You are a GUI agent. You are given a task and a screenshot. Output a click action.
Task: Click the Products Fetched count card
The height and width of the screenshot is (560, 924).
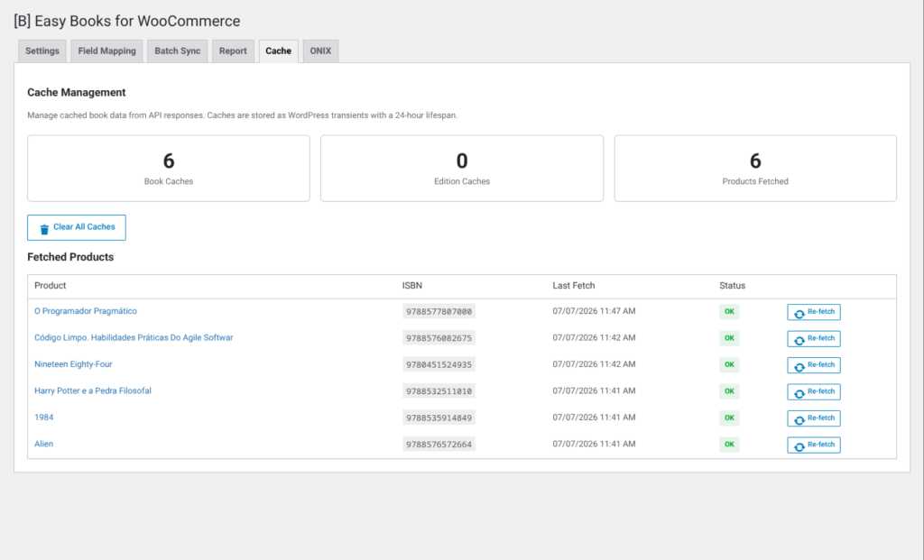755,169
